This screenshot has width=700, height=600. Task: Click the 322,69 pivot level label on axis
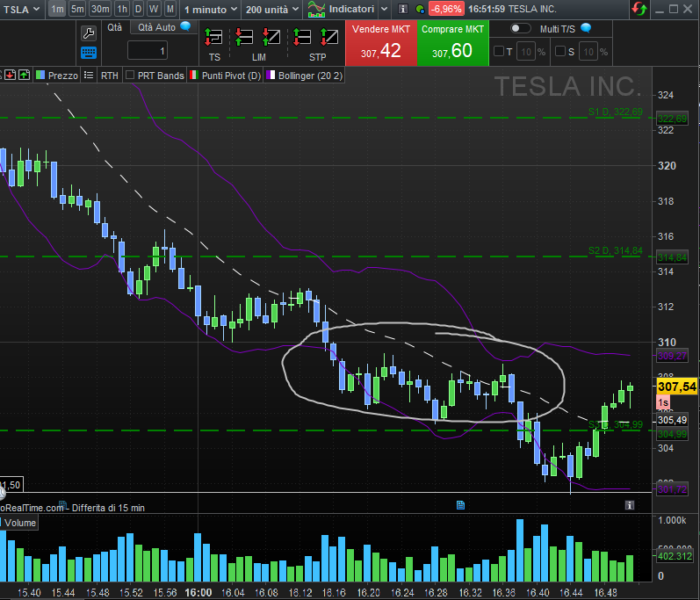pos(672,119)
